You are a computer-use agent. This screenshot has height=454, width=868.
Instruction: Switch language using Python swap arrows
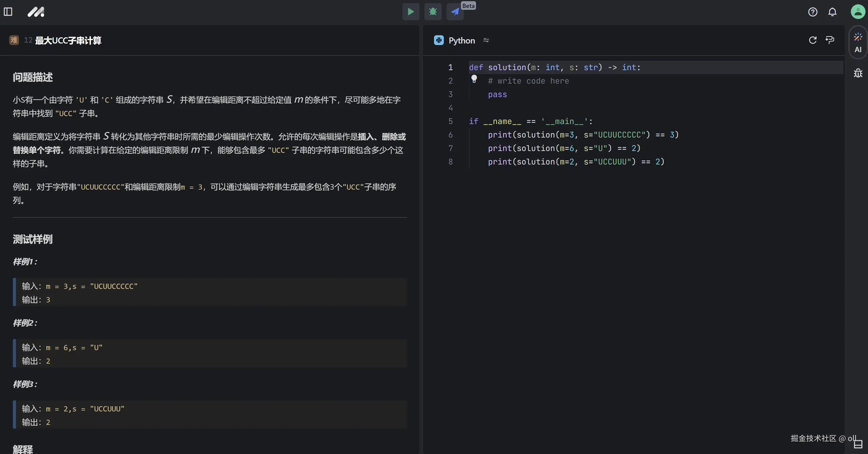click(486, 40)
